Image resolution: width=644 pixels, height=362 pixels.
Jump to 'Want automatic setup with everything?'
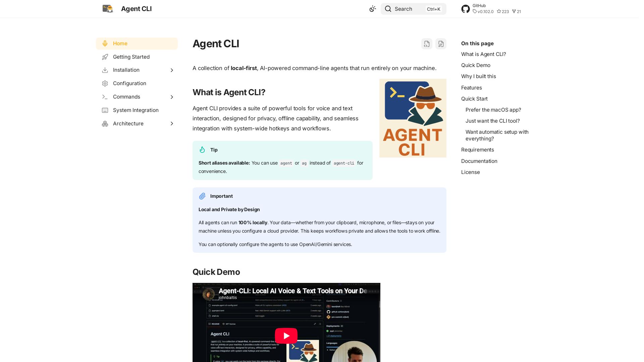click(x=497, y=135)
